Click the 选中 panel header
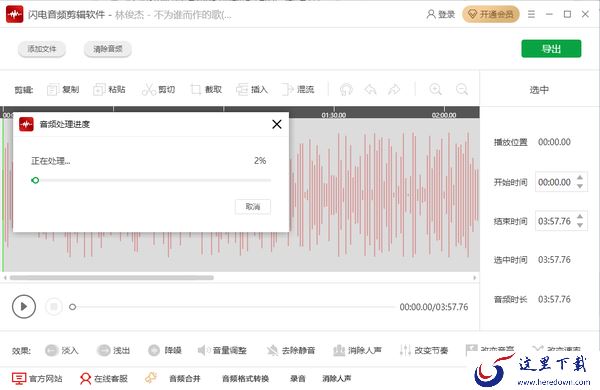The height and width of the screenshot is (390, 600). click(x=539, y=90)
